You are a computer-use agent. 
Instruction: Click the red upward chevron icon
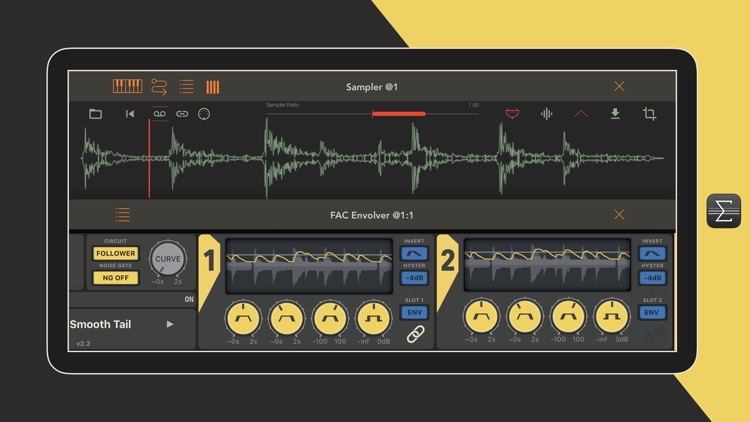[x=581, y=114]
